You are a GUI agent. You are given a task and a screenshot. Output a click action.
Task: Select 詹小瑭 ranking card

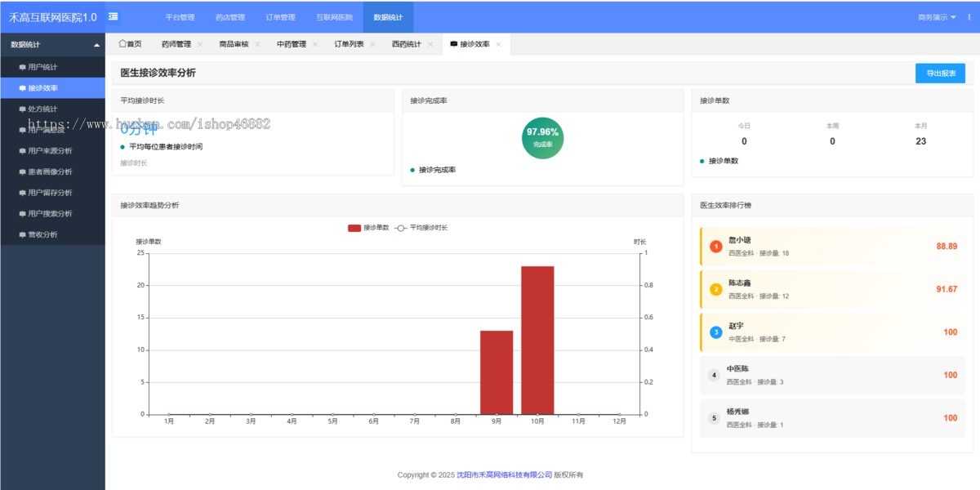(832, 246)
